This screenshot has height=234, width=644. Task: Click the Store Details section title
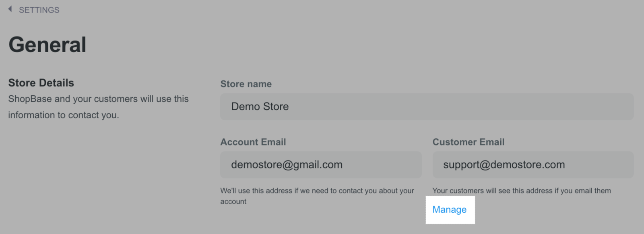[x=41, y=83]
